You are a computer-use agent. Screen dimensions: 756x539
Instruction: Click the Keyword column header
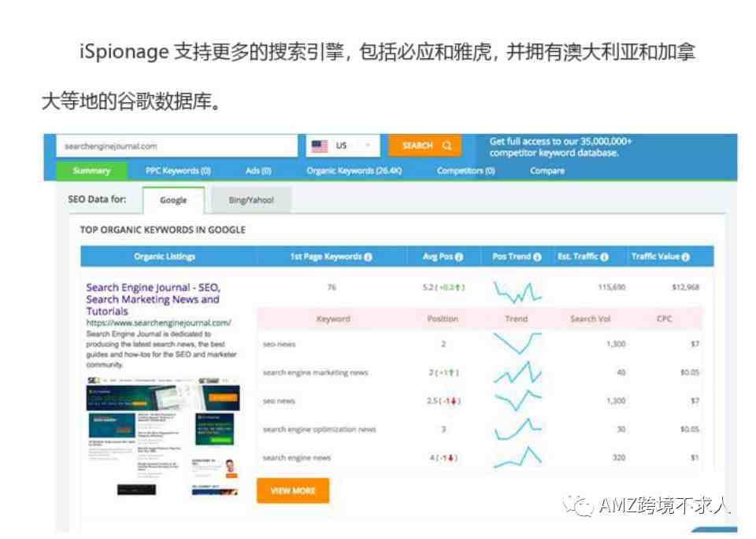[x=333, y=319]
